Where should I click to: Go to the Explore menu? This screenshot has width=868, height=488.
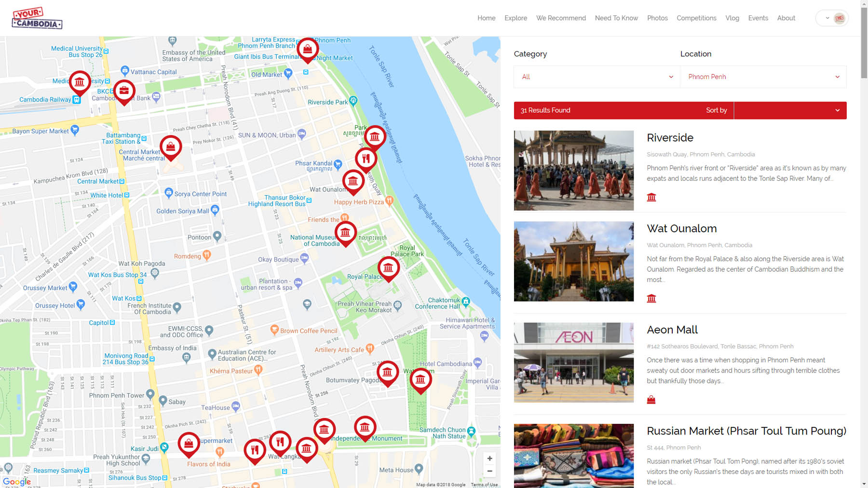tap(515, 18)
